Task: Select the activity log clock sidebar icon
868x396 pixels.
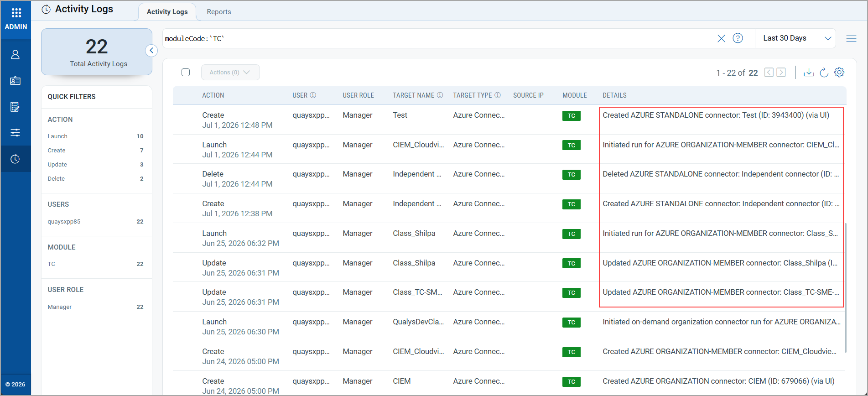Action: click(x=16, y=159)
